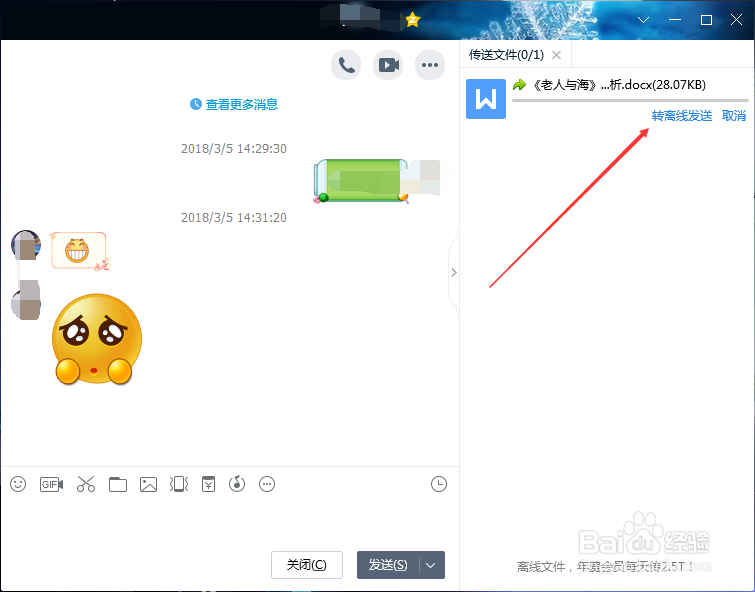Open message history clock icon
The height and width of the screenshot is (592, 755).
click(x=439, y=484)
